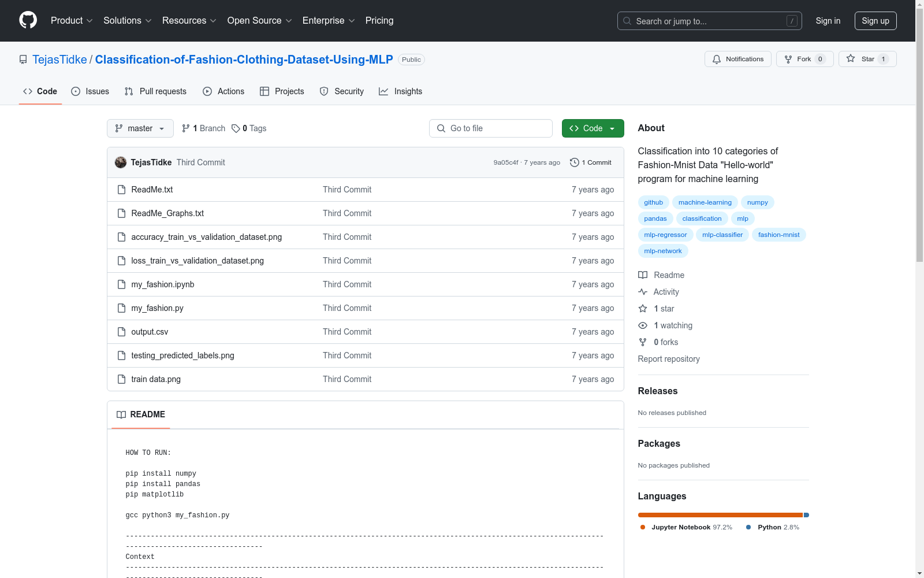Click the bell icon in Notifications button
This screenshot has width=924, height=578.
[717, 59]
